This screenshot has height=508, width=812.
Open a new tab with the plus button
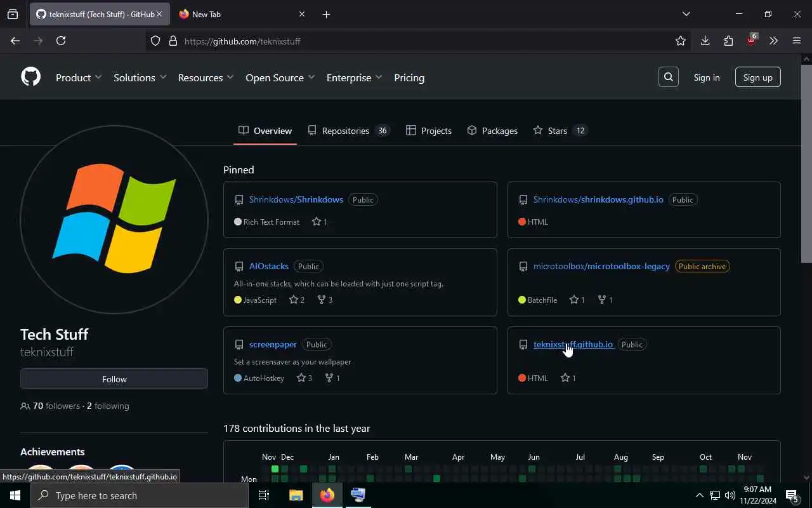pyautogui.click(x=326, y=14)
